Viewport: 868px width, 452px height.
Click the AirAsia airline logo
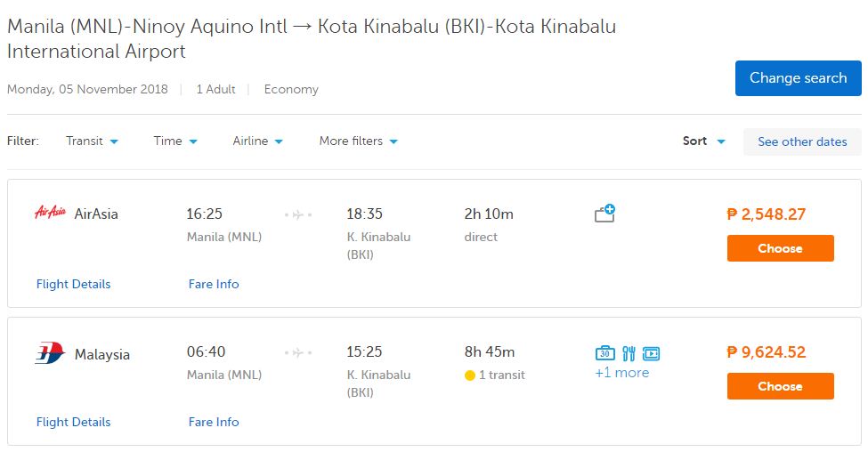pos(50,213)
